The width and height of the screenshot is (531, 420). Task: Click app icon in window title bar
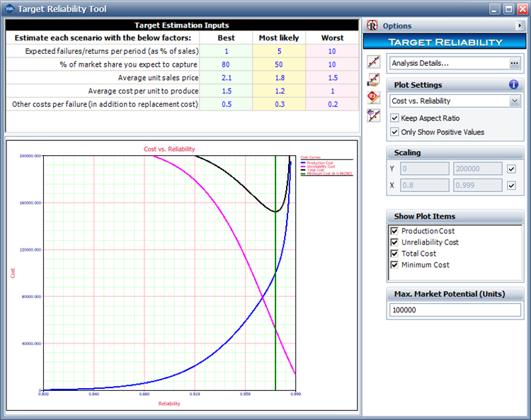8,8
